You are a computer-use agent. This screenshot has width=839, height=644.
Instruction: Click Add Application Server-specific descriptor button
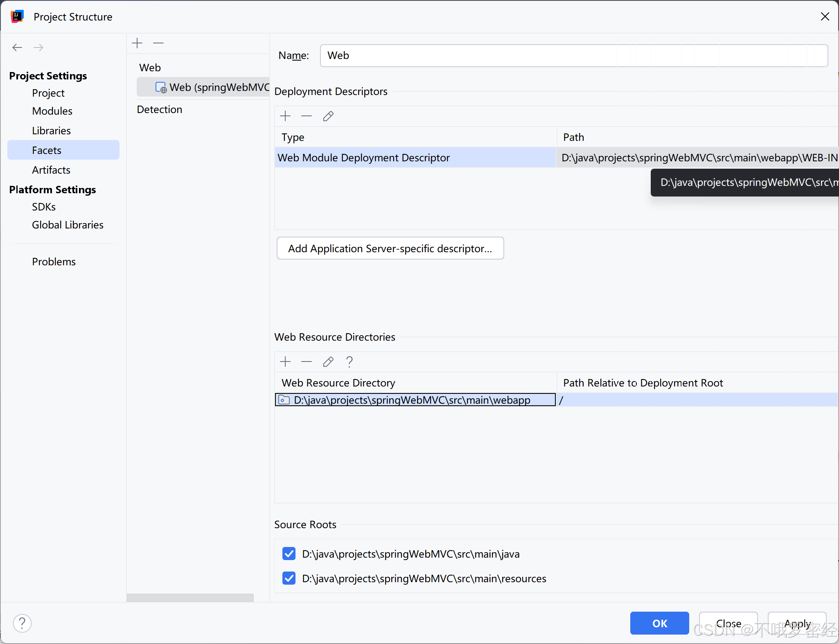[x=390, y=249]
